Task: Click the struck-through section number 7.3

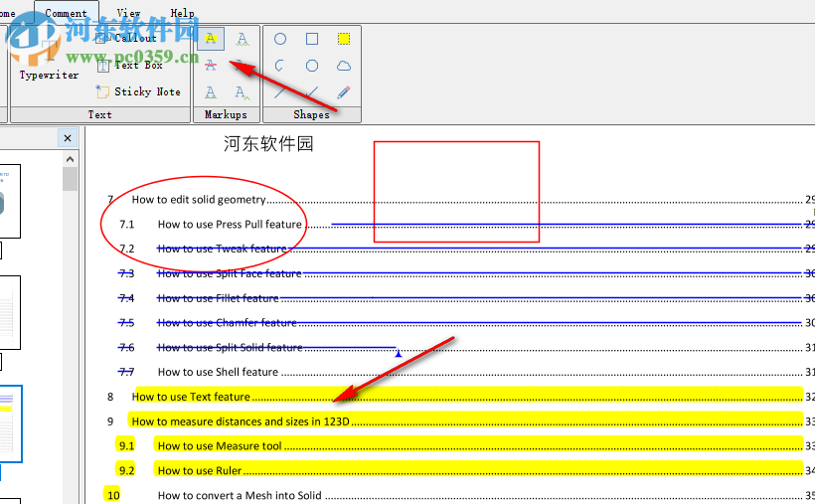Action: pos(126,273)
